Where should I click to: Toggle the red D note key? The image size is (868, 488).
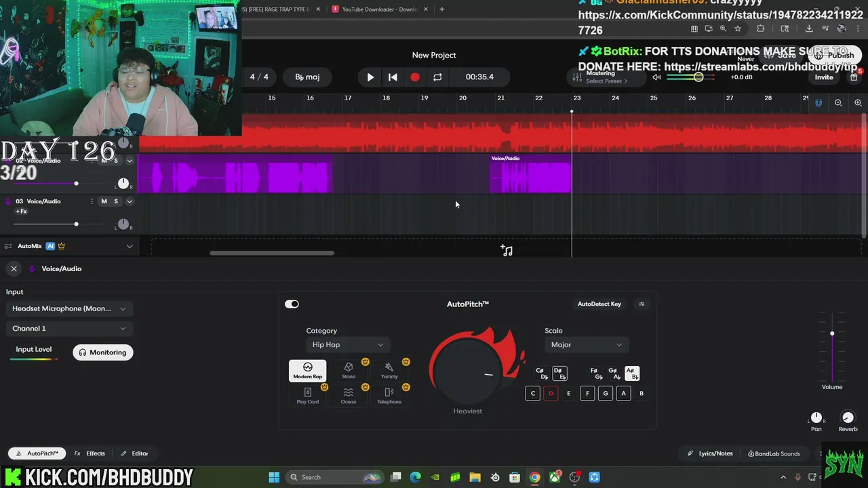[551, 394]
